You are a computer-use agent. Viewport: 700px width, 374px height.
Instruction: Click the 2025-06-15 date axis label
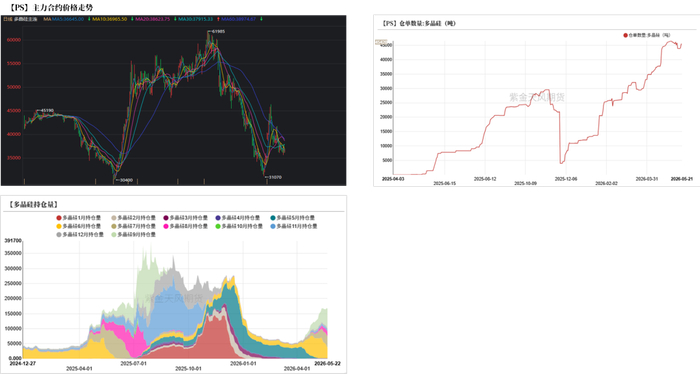pyautogui.click(x=445, y=183)
